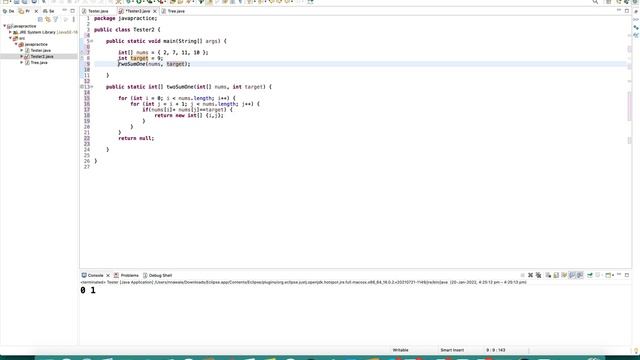Screen dimensions: 640x360
Task: Open Package Explorer view menu (three dots)
Action: [x=73, y=19]
